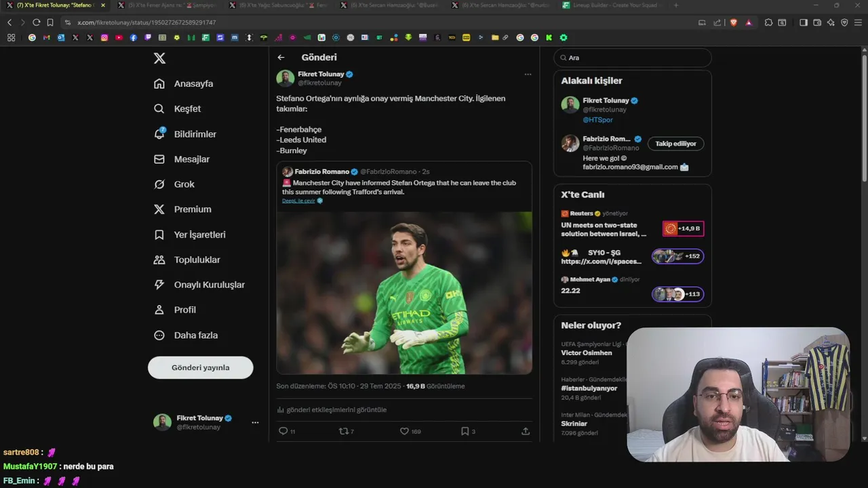The image size is (868, 488).
Task: Click the reply icon with 11 comments
Action: click(x=283, y=431)
